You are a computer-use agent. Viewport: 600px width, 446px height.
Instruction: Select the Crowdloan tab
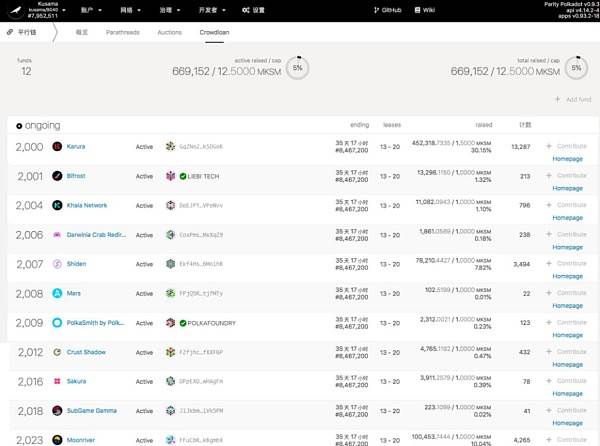click(214, 32)
